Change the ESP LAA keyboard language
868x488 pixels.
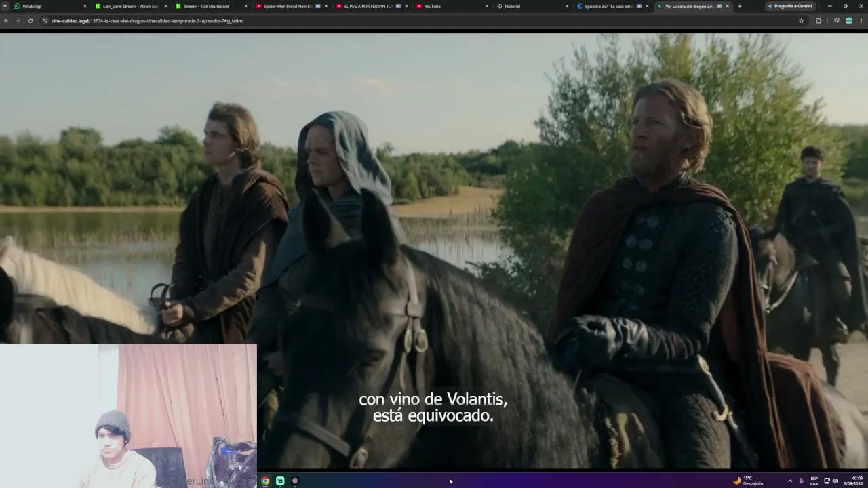pyautogui.click(x=814, y=481)
